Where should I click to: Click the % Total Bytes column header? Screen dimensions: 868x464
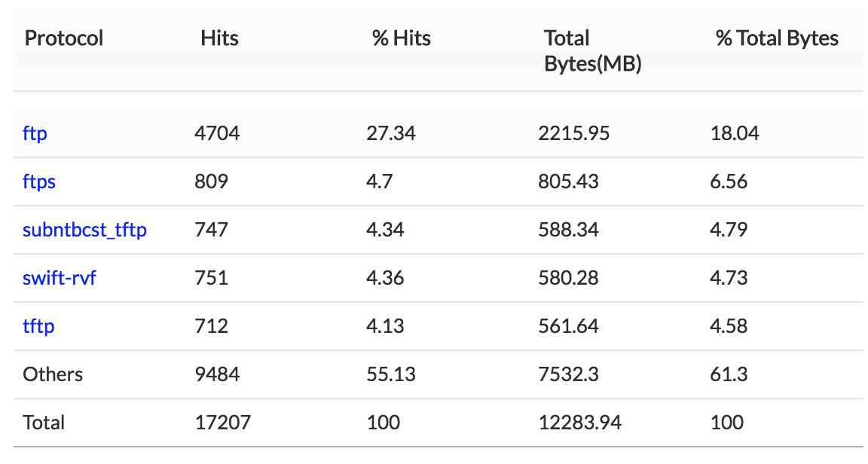coord(777,38)
